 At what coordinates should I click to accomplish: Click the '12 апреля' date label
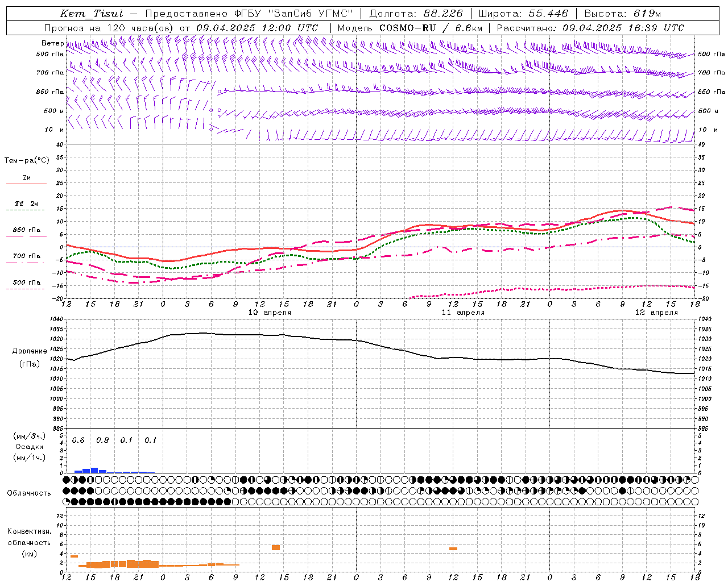(x=656, y=313)
